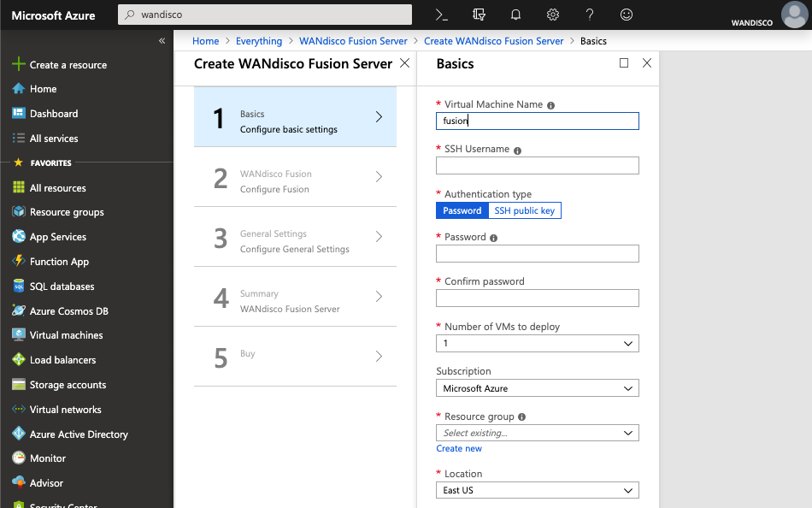Open Load balancers in the sidebar
The width and height of the screenshot is (812, 508).
click(x=62, y=360)
